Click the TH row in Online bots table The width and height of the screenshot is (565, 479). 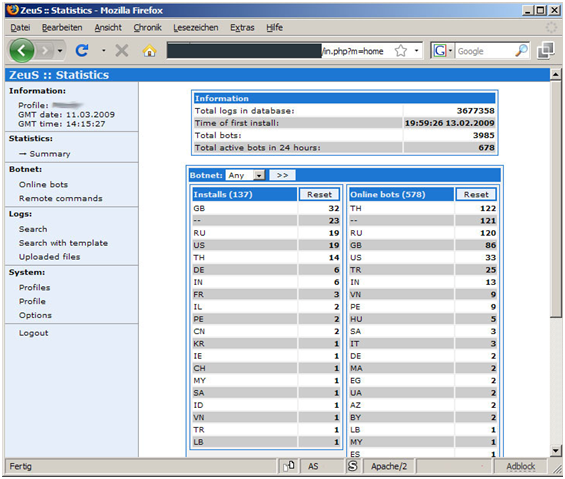[x=423, y=208]
